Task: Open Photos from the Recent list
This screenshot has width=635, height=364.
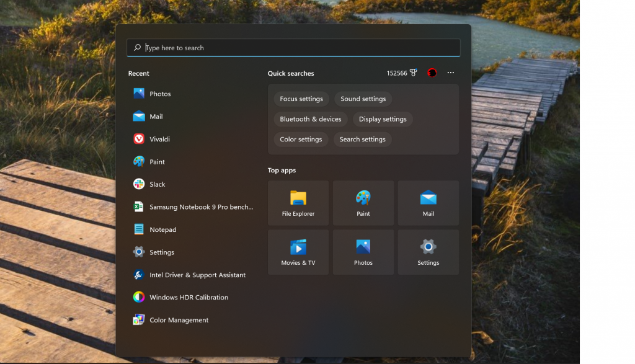Action: coord(160,94)
